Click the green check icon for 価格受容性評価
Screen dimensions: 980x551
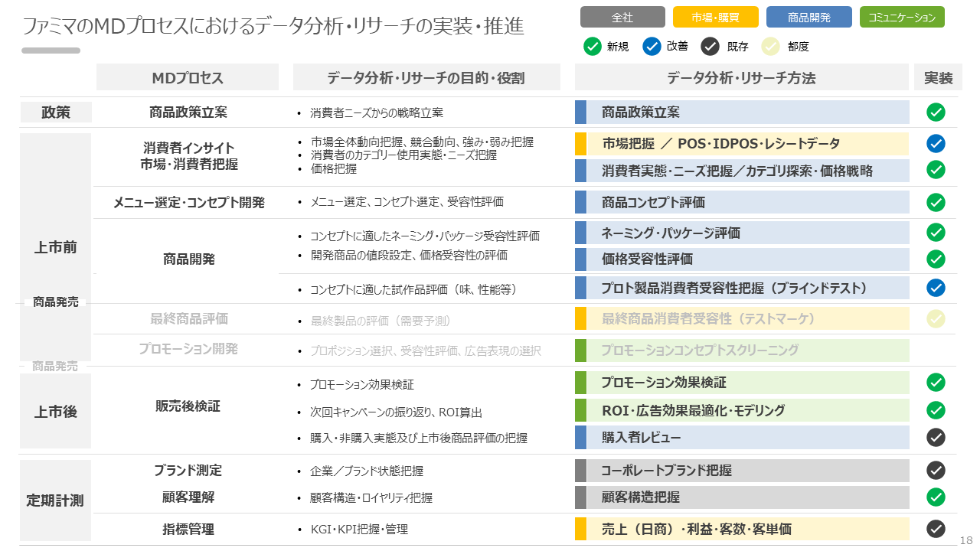tap(936, 259)
